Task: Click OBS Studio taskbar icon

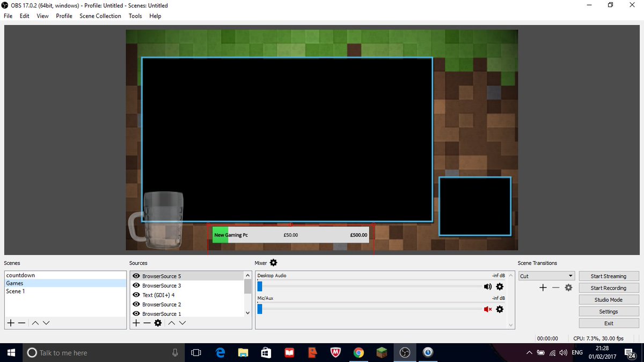Action: tap(405, 352)
